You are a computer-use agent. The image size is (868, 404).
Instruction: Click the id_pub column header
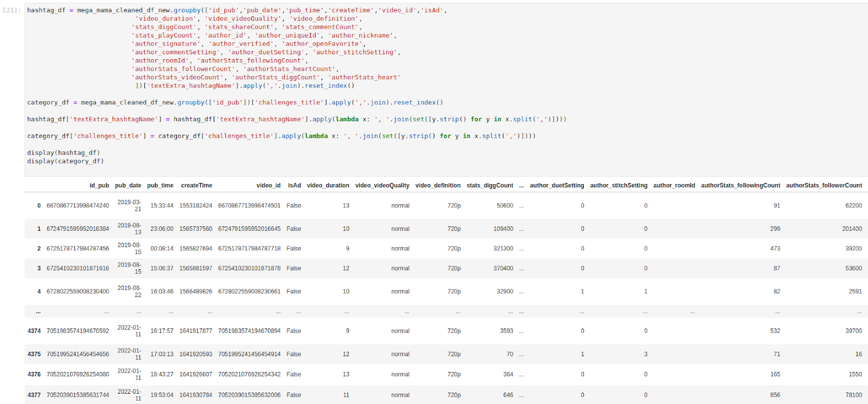tap(99, 186)
